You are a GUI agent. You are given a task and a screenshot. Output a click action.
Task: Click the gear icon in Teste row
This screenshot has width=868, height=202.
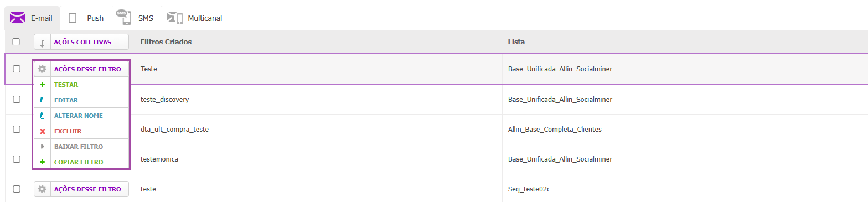(x=42, y=69)
